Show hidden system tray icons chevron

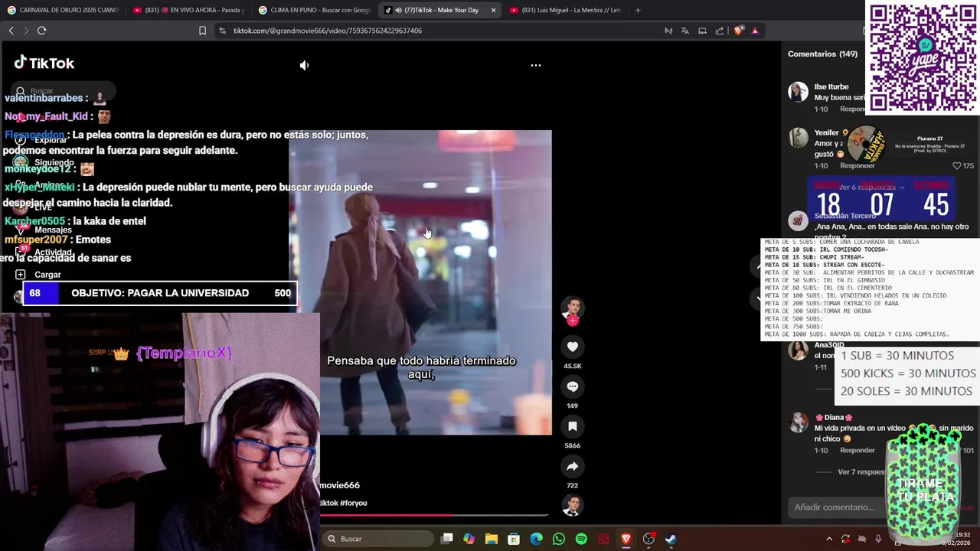click(829, 539)
